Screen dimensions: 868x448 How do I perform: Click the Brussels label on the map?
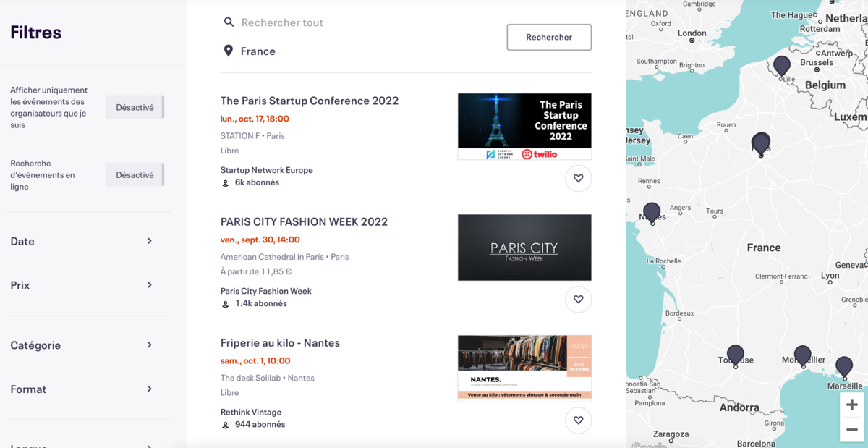pyautogui.click(x=817, y=62)
